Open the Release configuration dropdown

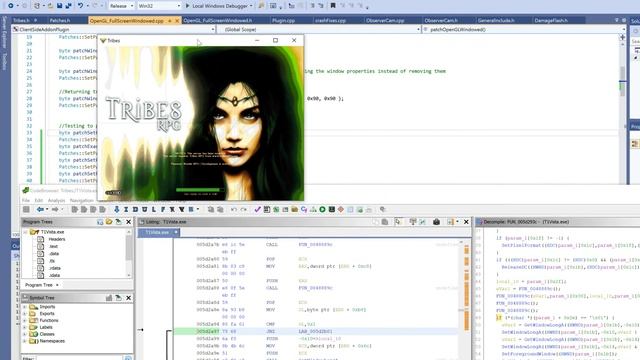(x=121, y=6)
